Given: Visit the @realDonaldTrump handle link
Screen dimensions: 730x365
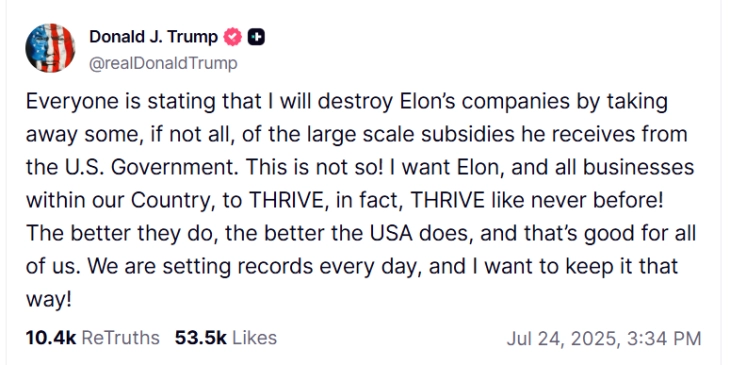Looking at the screenshot, I should pos(163,63).
